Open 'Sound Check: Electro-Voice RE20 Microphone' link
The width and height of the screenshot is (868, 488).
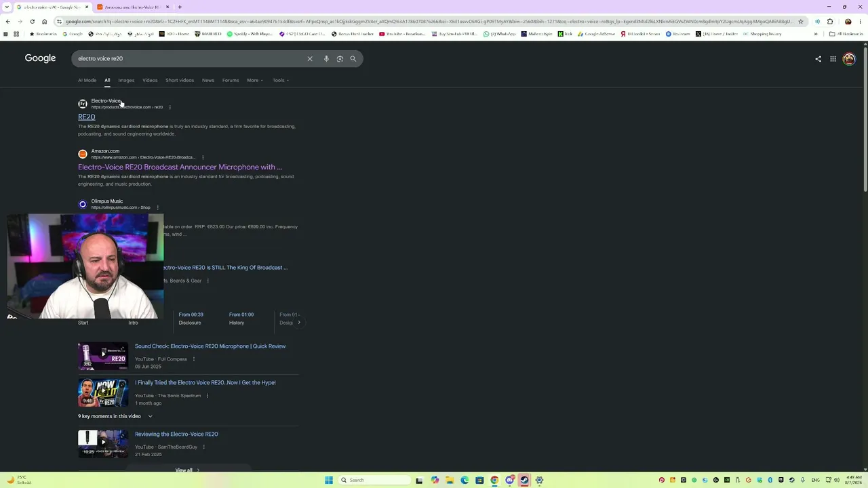coord(210,346)
